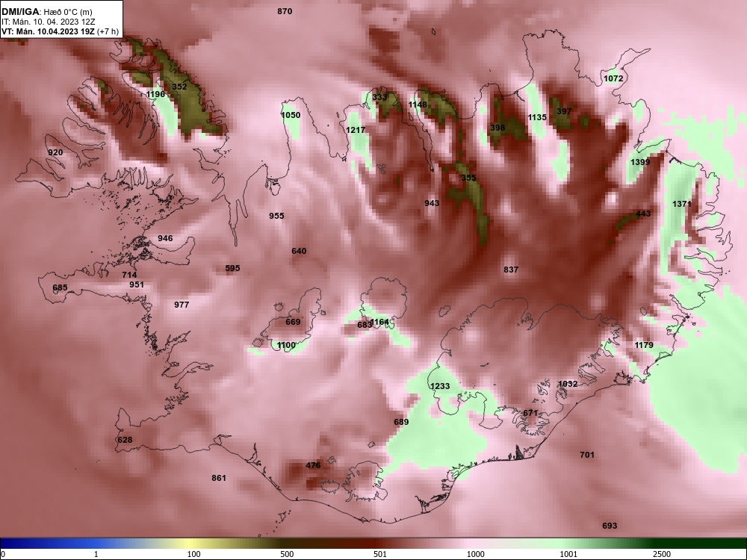
Task: Click the 689 value label
Action: click(402, 422)
